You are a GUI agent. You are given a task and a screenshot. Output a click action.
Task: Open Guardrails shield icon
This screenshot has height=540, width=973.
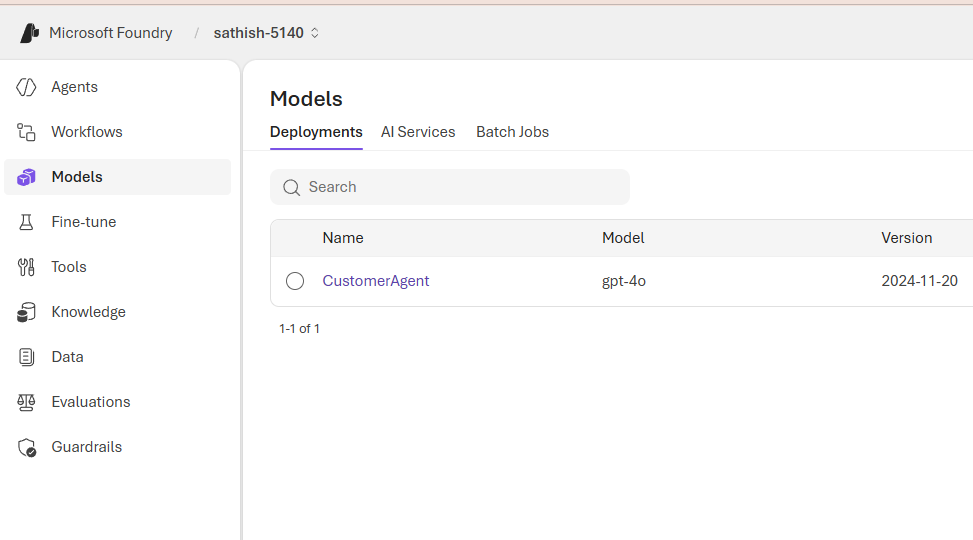point(27,447)
